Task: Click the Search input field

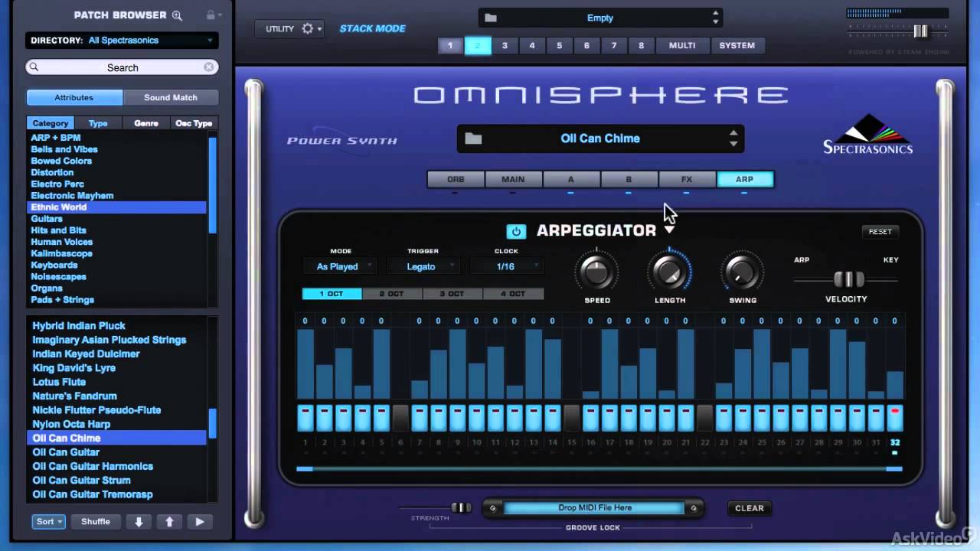Action: pyautogui.click(x=122, y=67)
